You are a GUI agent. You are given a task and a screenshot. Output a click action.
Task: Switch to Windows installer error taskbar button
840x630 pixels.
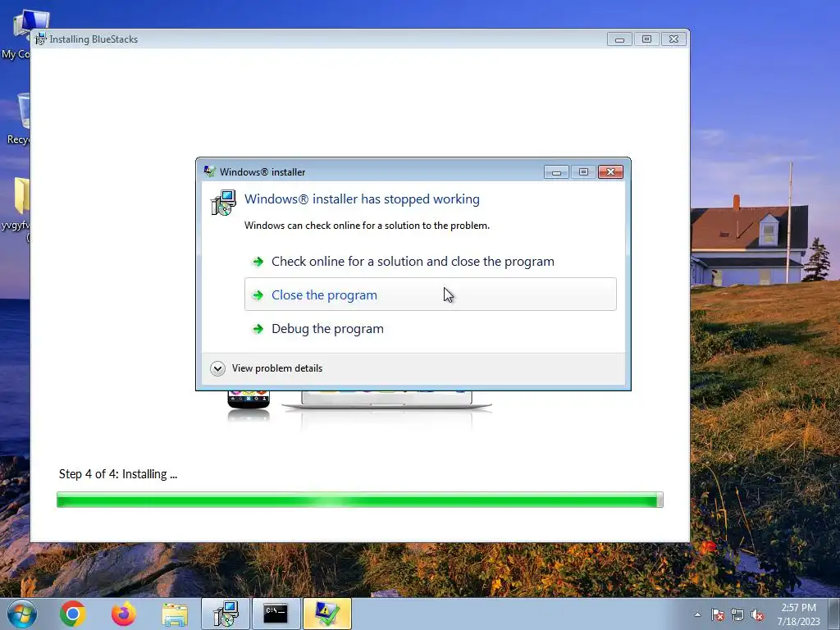(x=326, y=614)
